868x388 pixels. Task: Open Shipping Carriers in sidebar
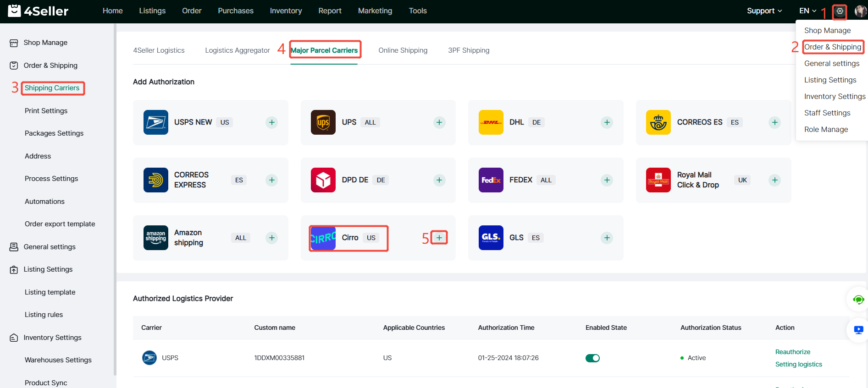coord(52,88)
